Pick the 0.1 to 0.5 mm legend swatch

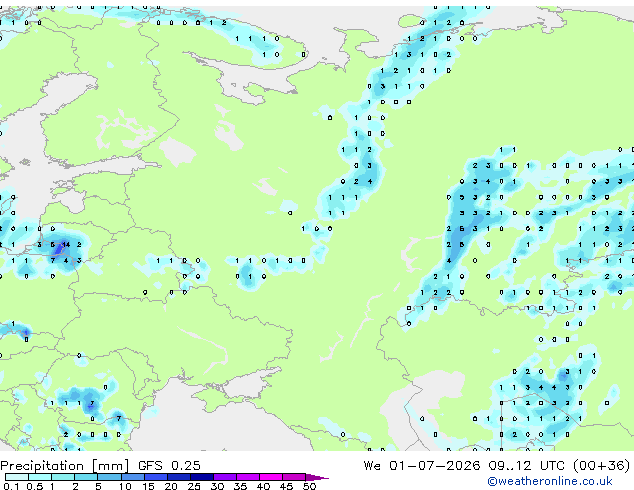point(17,477)
